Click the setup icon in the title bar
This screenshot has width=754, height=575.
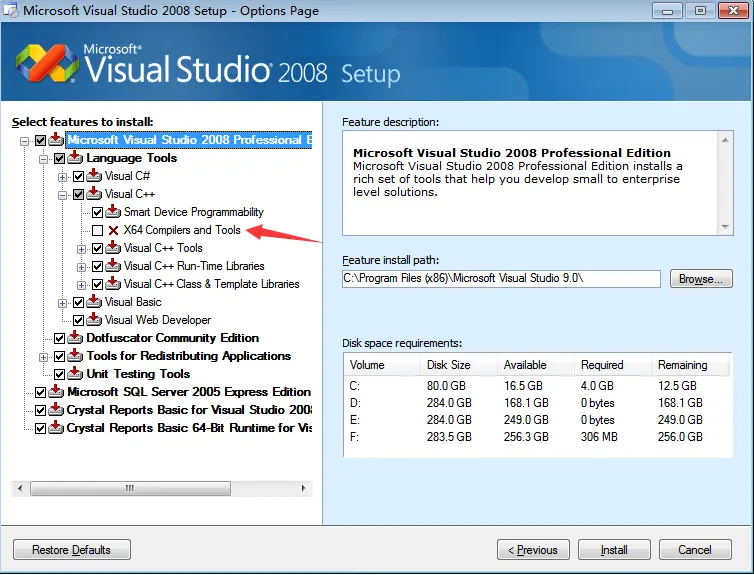pos(10,10)
